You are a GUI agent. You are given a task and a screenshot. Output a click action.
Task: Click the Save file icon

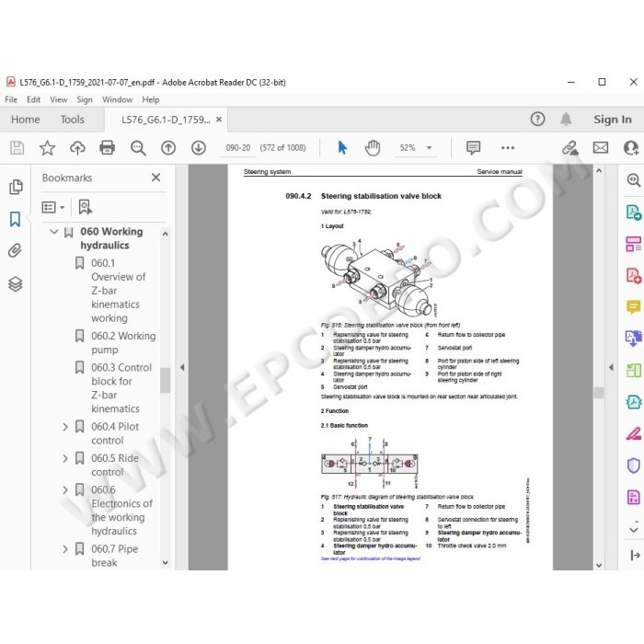17,148
